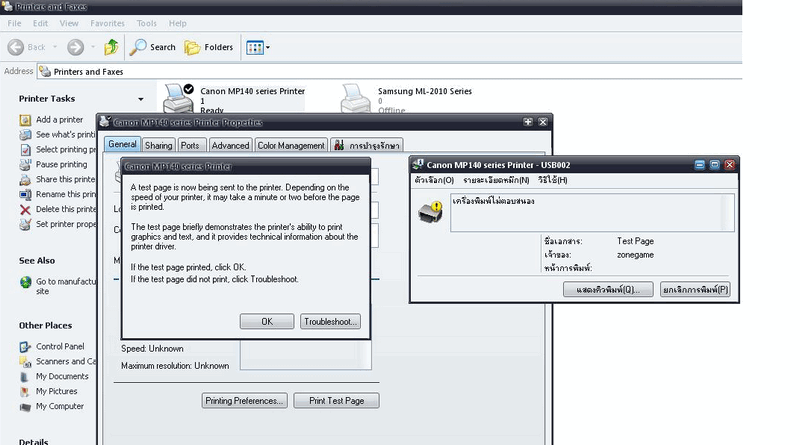Click Go to manufacturer's site globe icon
The width and height of the screenshot is (800, 445).
26,282
